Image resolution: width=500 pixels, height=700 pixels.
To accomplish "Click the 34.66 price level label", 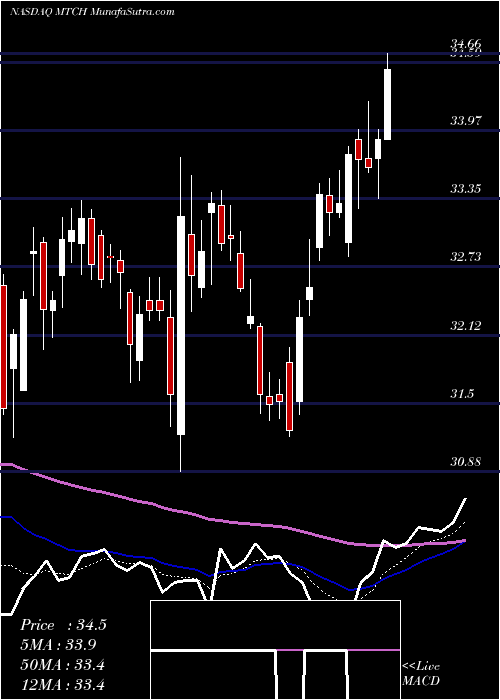I will pos(466,44).
